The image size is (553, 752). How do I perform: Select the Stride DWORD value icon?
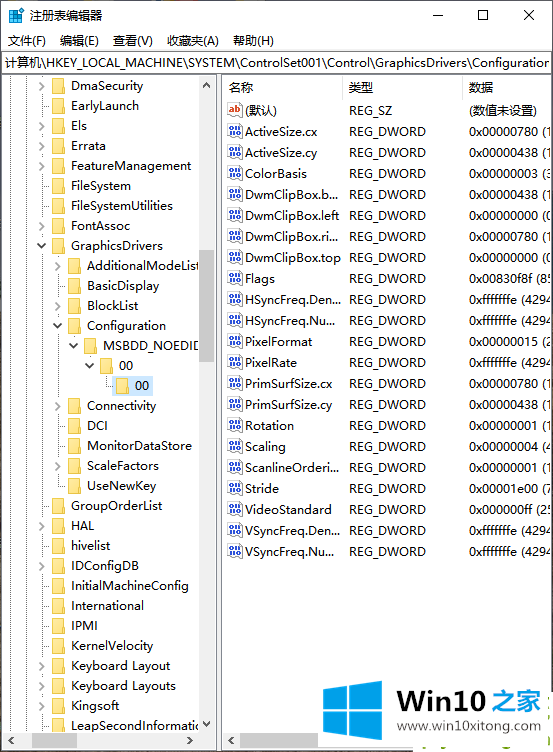(235, 488)
